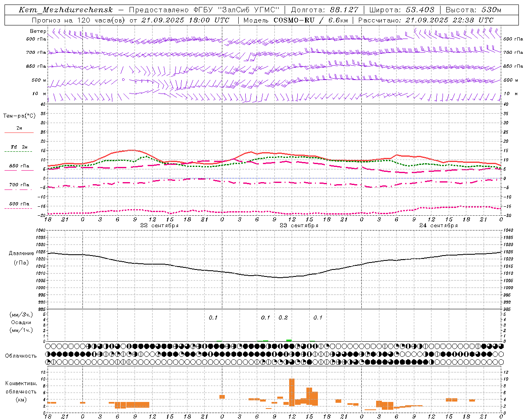Screen dimensions: 525x420
Task: Click the Рассчитано 21.09.2025 22:38 UTC timestamp
Action: (426, 20)
